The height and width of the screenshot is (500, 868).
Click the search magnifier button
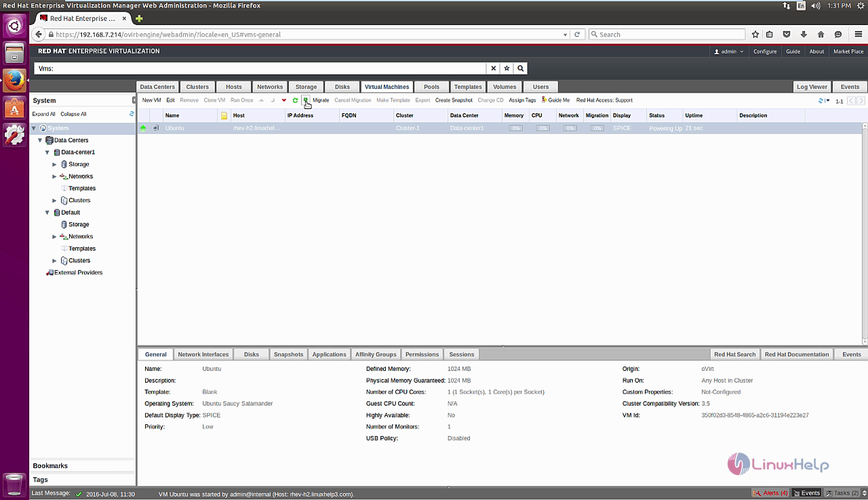pos(520,68)
